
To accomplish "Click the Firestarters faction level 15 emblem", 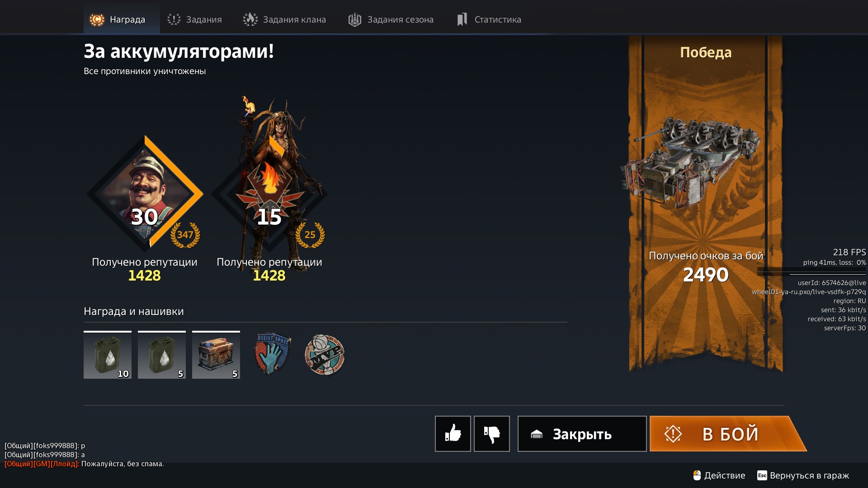I will click(x=269, y=193).
